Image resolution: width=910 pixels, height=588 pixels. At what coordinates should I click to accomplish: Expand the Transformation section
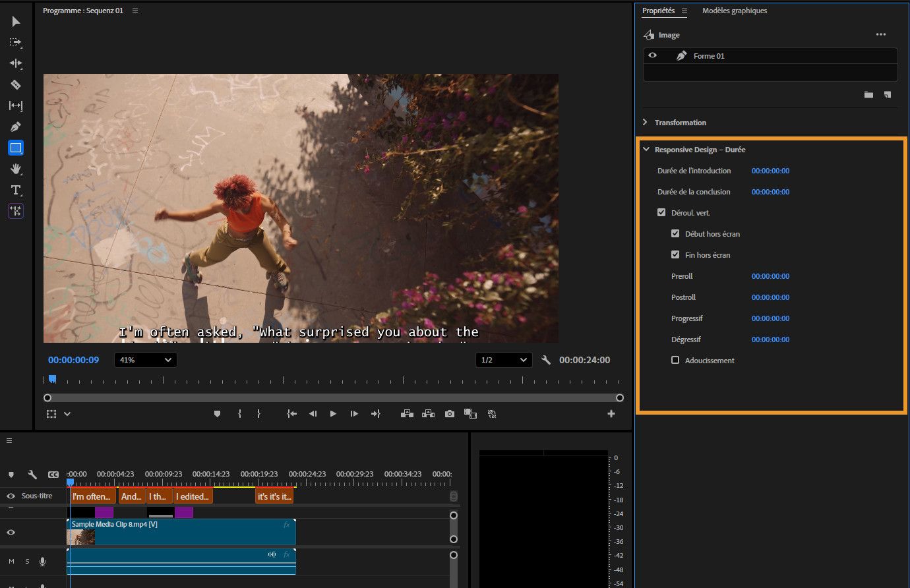click(x=646, y=123)
